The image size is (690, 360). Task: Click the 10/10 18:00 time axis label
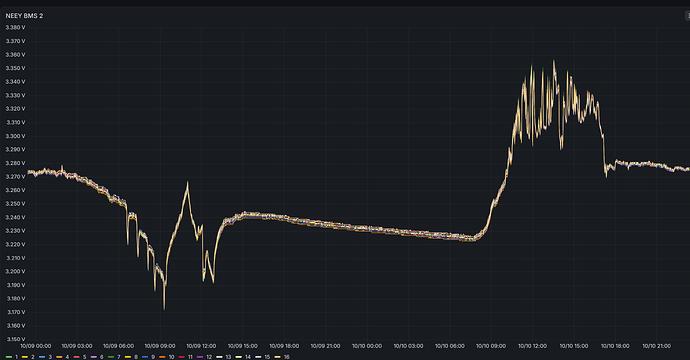pos(615,346)
